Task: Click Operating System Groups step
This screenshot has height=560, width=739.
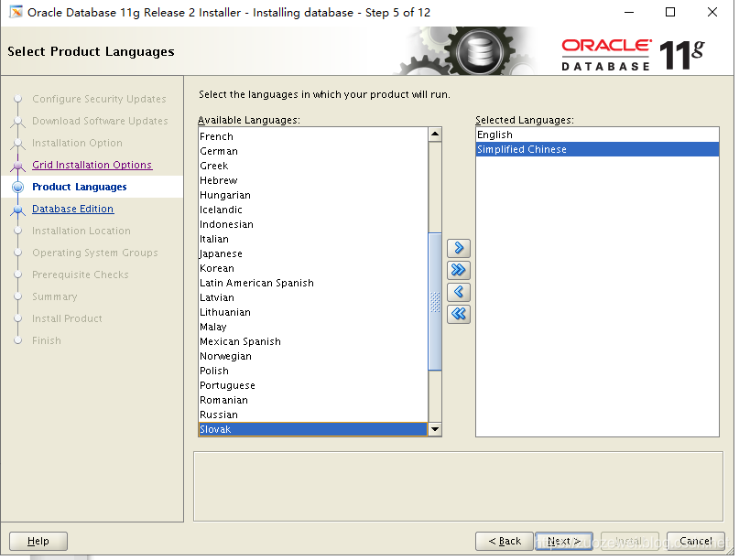Action: pyautogui.click(x=94, y=253)
